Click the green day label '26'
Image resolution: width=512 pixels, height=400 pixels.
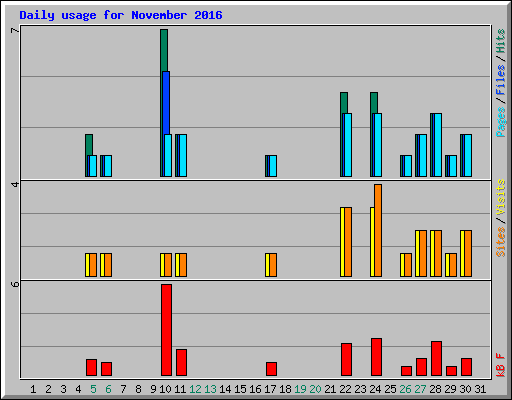coord(405,389)
